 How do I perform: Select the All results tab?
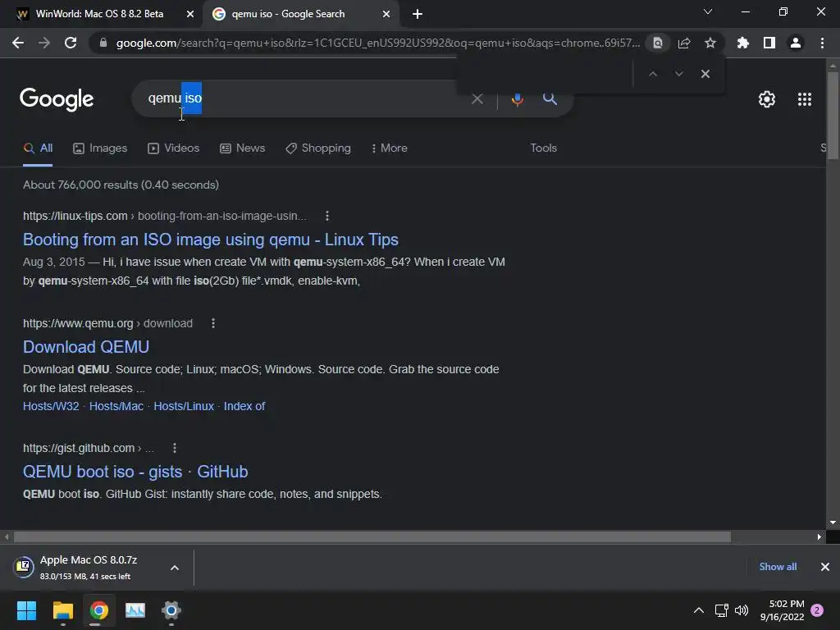[38, 148]
